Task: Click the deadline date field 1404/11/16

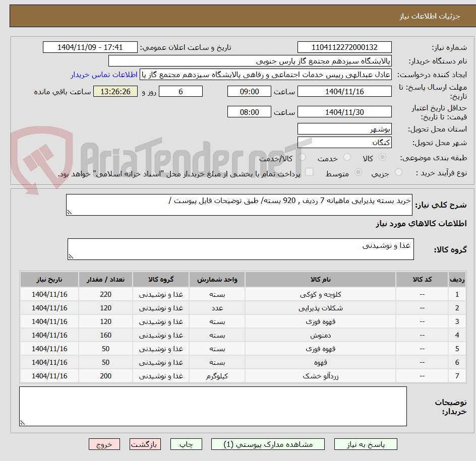Action: point(344,91)
